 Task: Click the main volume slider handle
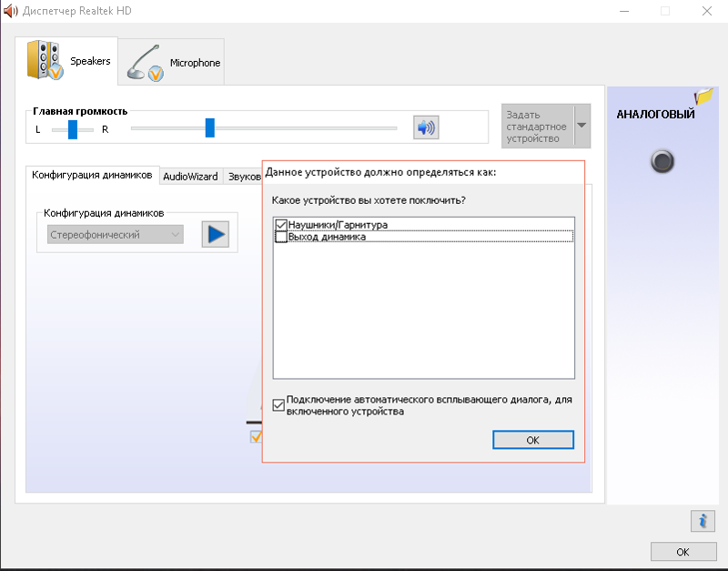pos(210,127)
